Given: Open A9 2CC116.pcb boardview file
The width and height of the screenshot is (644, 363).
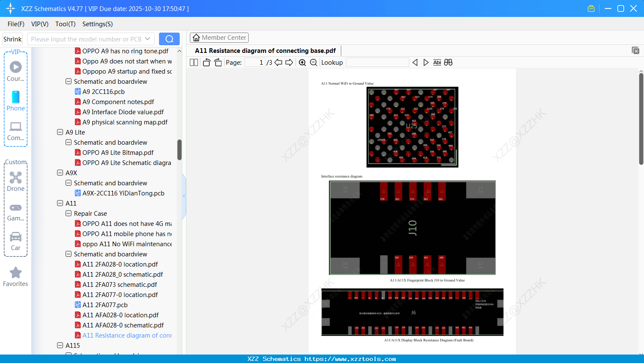Looking at the screenshot, I should coord(104,91).
